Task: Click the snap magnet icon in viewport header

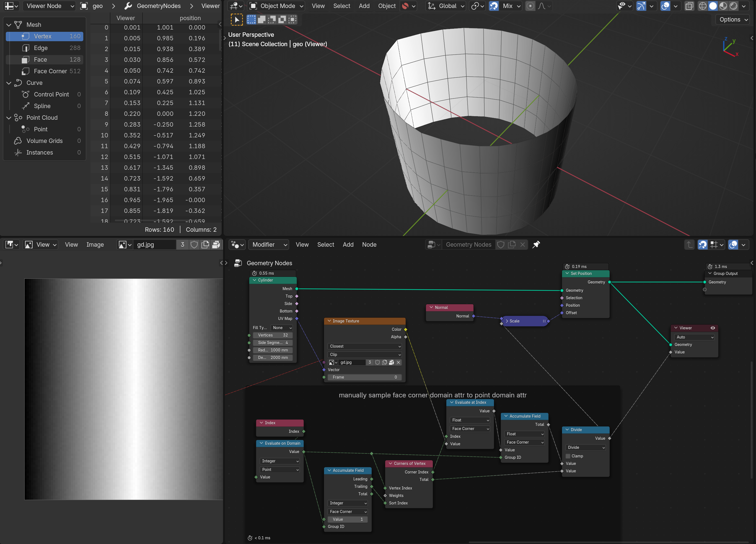Action: coord(494,6)
